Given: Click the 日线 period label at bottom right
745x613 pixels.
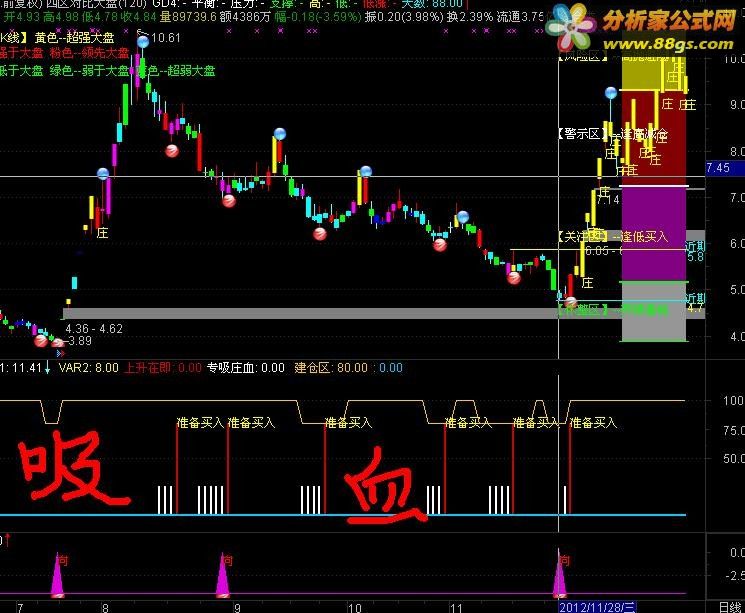Looking at the screenshot, I should [x=729, y=607].
